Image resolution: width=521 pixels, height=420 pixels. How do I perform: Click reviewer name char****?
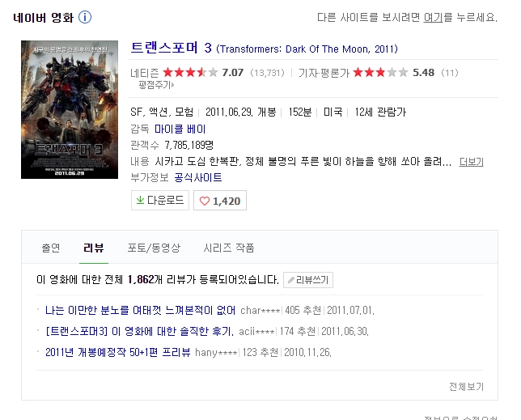point(260,311)
